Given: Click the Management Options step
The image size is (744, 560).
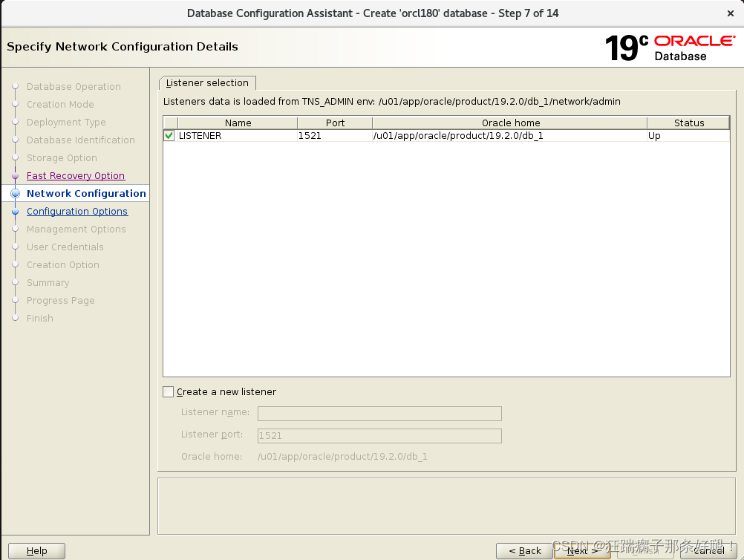Looking at the screenshot, I should (x=76, y=229).
